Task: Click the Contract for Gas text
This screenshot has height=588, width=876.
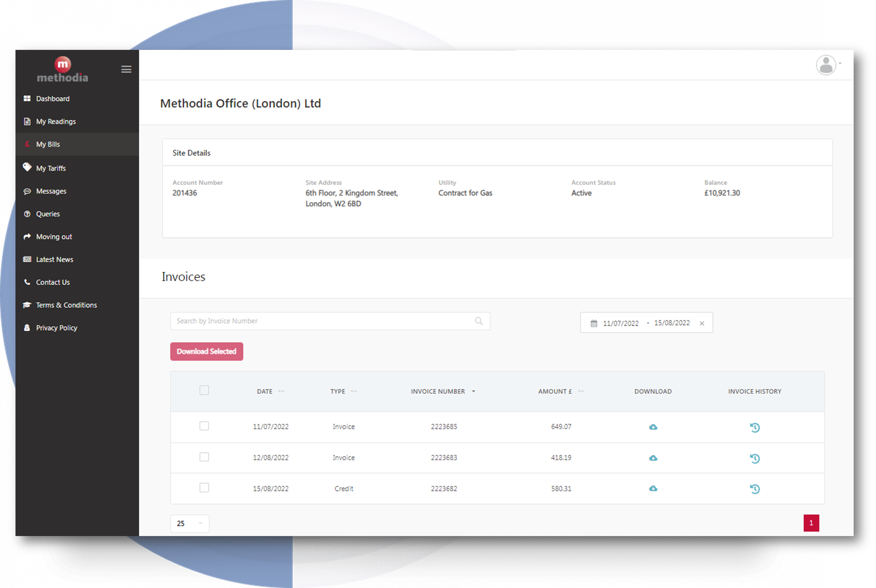Action: 466,193
